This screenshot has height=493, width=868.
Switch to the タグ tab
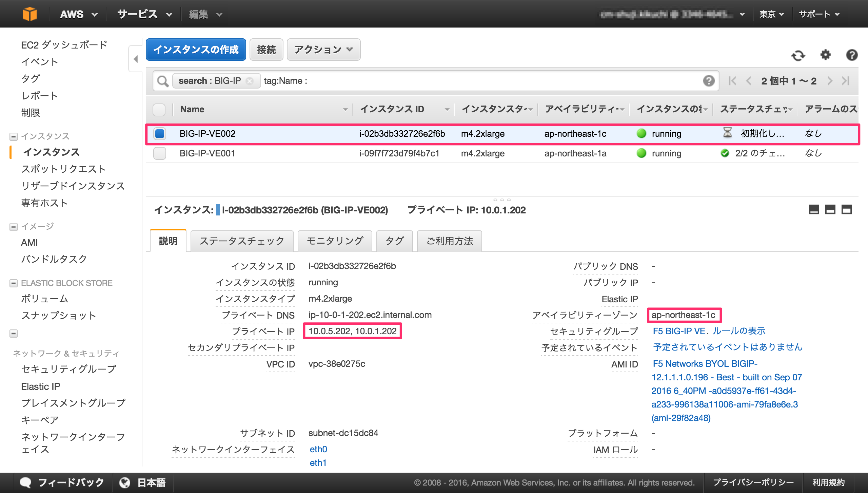[395, 241]
